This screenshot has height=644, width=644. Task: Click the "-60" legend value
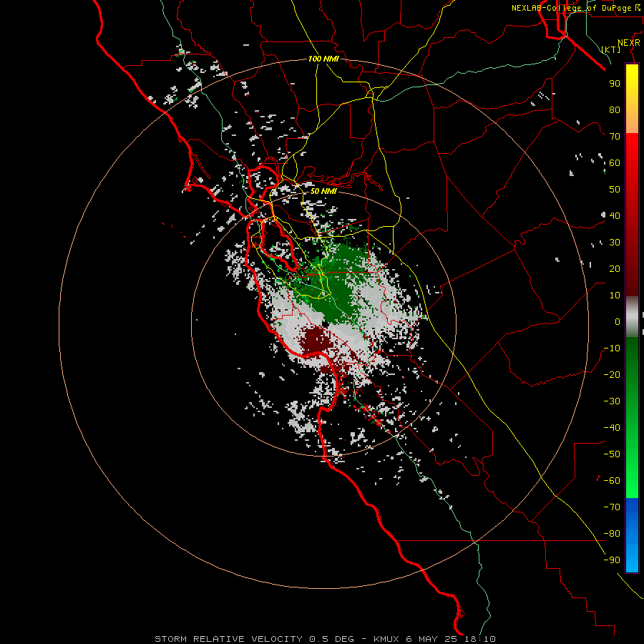click(x=612, y=481)
